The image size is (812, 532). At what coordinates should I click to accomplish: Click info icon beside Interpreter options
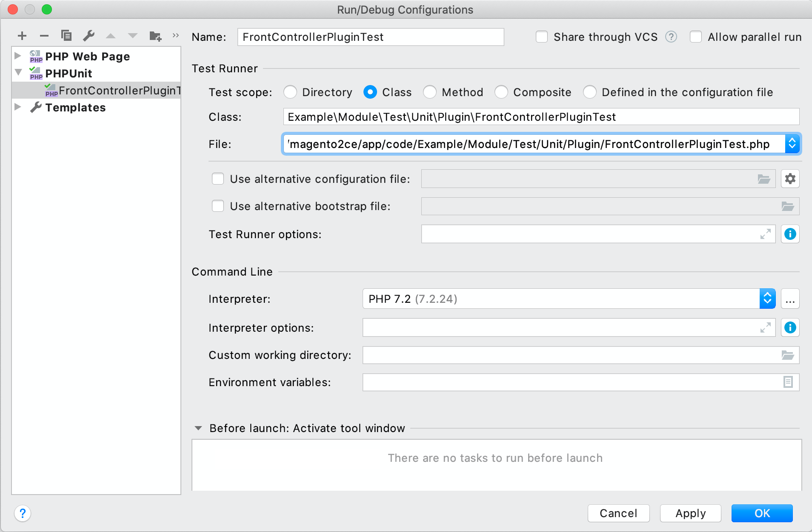[790, 328]
